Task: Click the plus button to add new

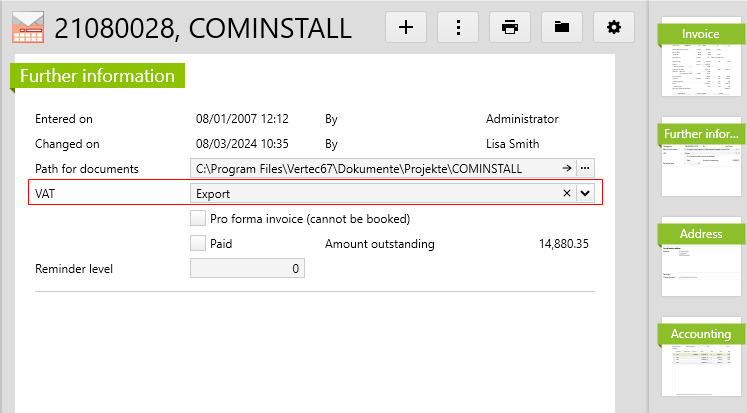Action: 406,27
